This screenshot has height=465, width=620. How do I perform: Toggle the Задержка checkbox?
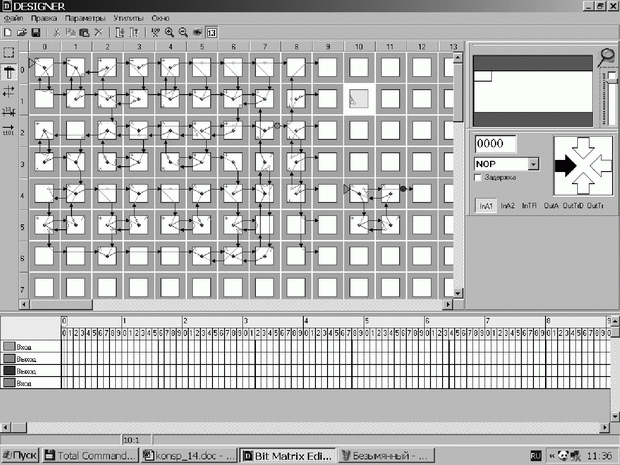pyautogui.click(x=479, y=177)
